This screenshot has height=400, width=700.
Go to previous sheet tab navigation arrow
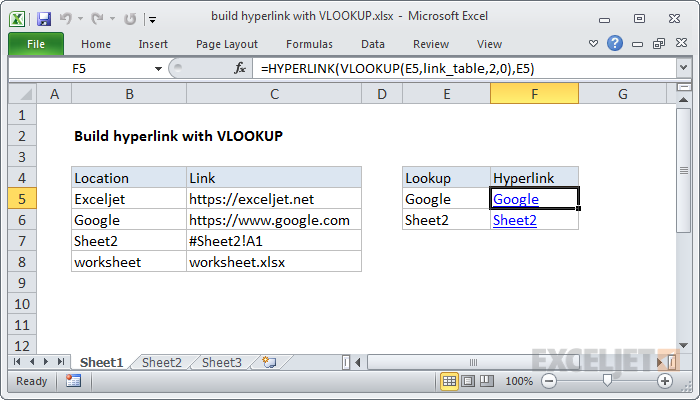tap(32, 362)
